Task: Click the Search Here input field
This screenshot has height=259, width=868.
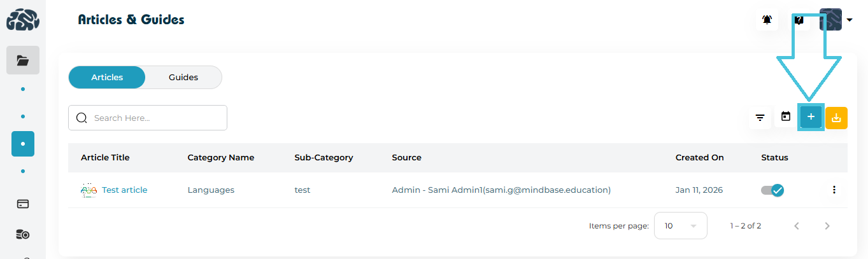Action: [x=153, y=118]
